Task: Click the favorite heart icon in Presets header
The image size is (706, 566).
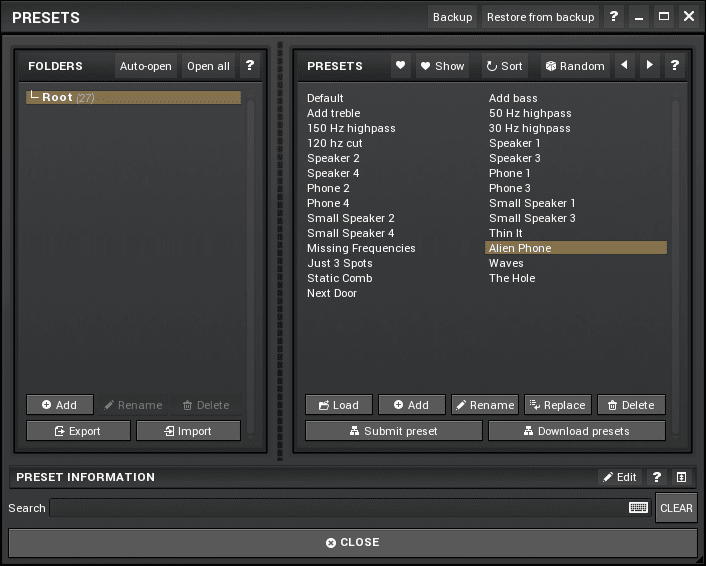Action: [x=400, y=66]
